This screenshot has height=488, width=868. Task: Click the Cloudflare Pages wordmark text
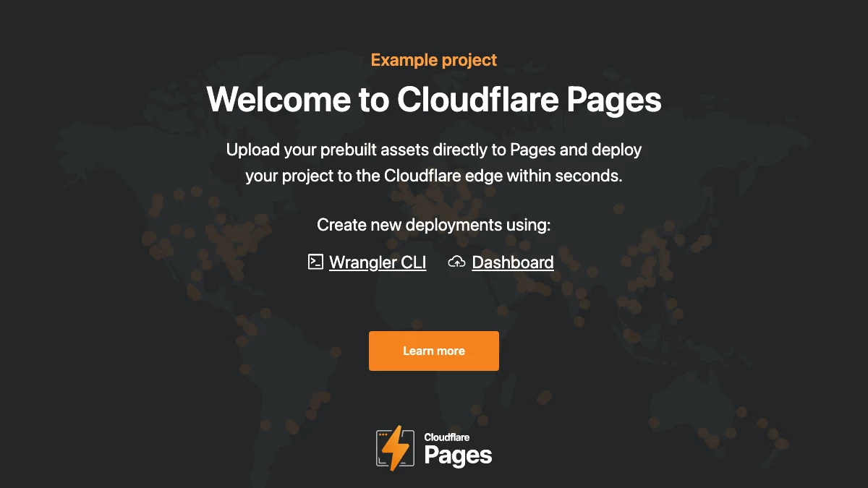458,449
